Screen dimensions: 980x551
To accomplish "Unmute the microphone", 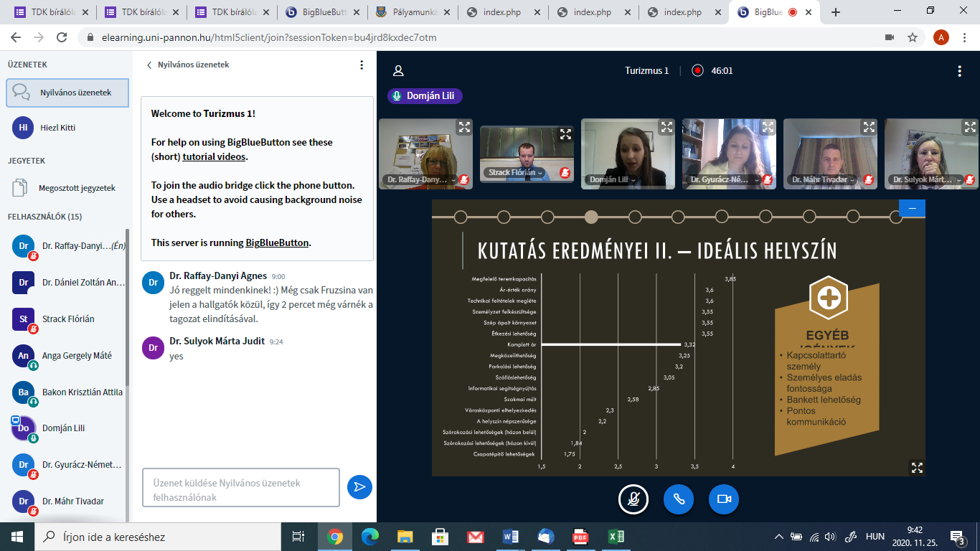I will [633, 499].
